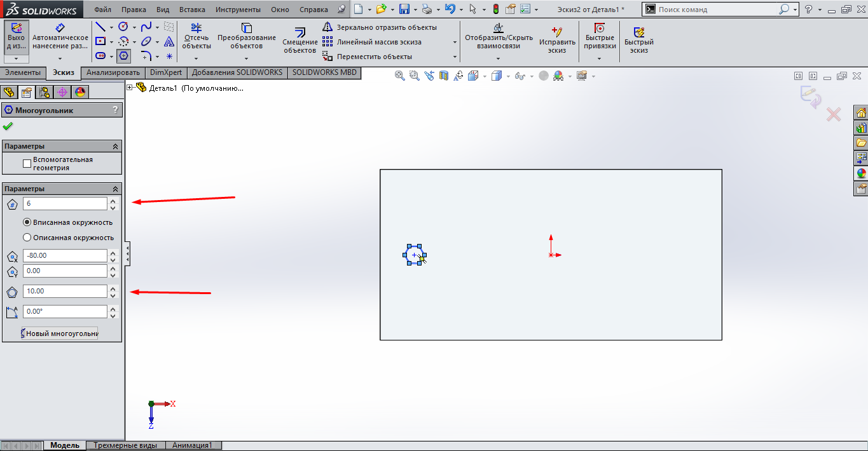Select the Line sketch tool
Viewport: 868px width, 451px height.
click(100, 27)
